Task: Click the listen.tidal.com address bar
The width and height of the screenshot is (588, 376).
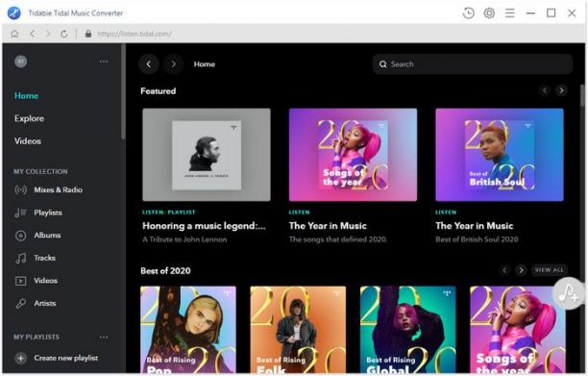Action: [x=135, y=34]
